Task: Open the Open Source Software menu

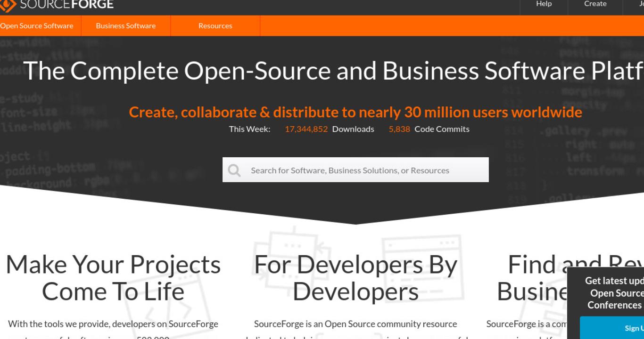Action: (x=37, y=26)
